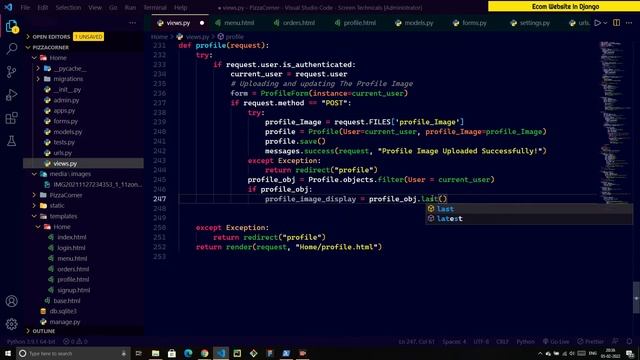The image size is (640, 360).
Task: Open the Search view in activity bar
Action: [11, 49]
